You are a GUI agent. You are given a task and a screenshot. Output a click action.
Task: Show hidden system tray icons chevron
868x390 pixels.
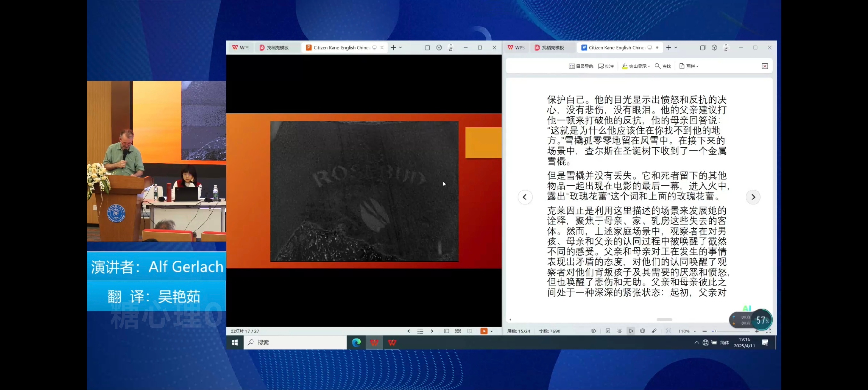pyautogui.click(x=696, y=343)
